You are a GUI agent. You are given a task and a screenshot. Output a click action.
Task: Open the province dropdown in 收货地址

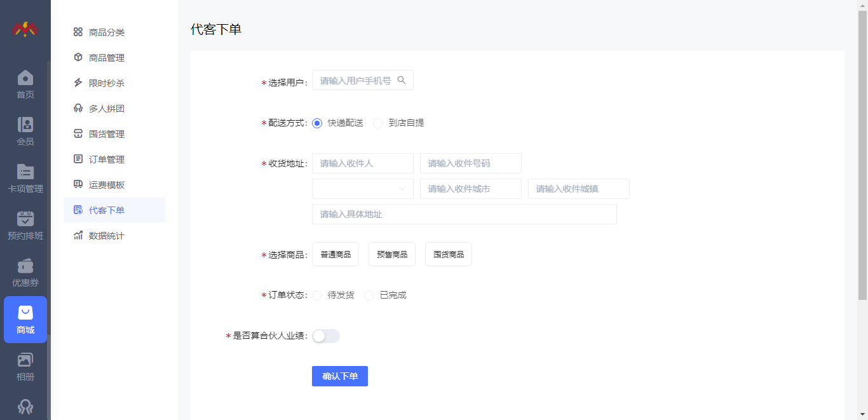pyautogui.click(x=363, y=189)
